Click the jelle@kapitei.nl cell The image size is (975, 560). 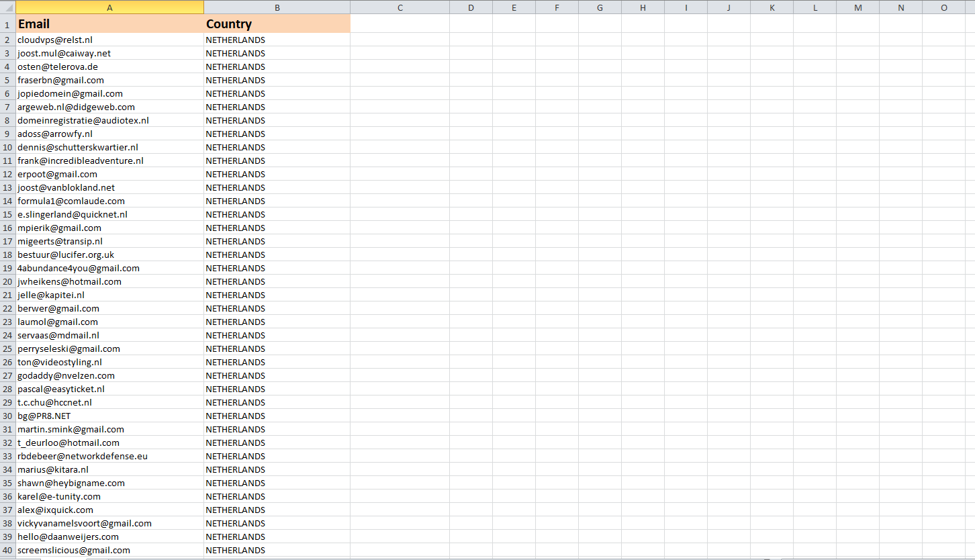[109, 295]
